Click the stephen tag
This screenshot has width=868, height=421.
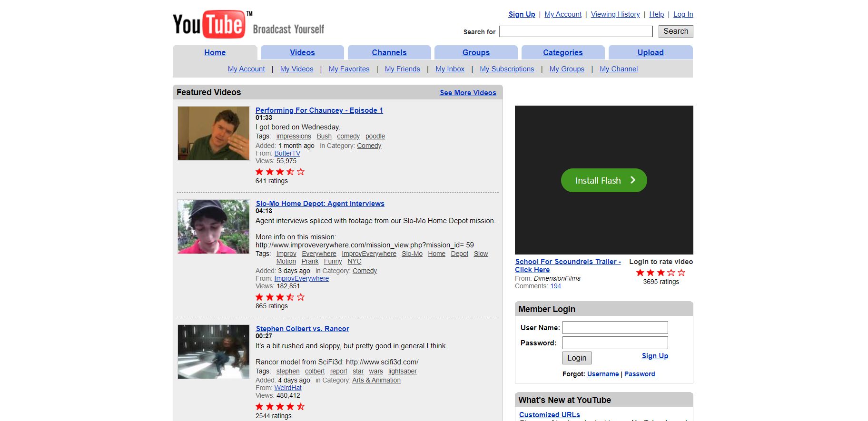pyautogui.click(x=288, y=372)
